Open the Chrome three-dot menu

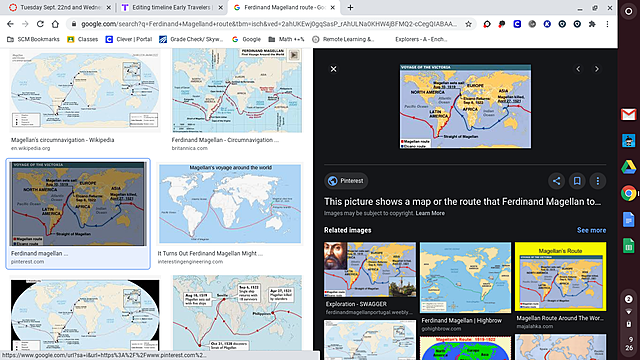click(607, 24)
